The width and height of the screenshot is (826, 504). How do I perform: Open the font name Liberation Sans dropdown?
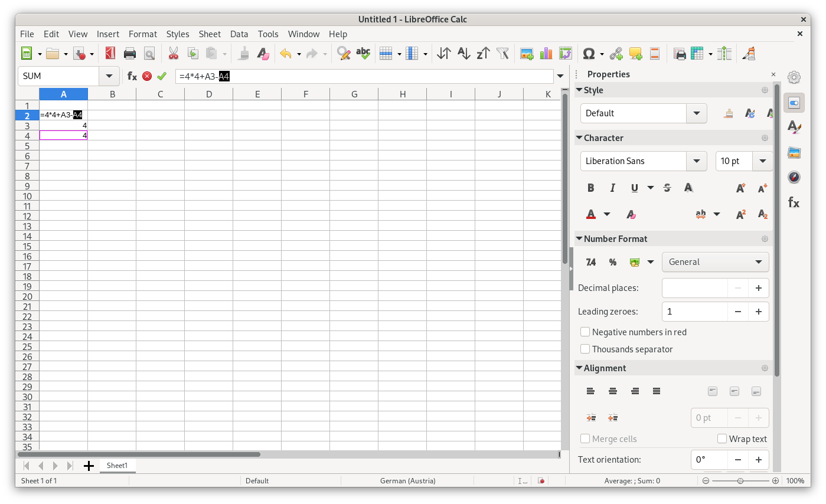(697, 161)
